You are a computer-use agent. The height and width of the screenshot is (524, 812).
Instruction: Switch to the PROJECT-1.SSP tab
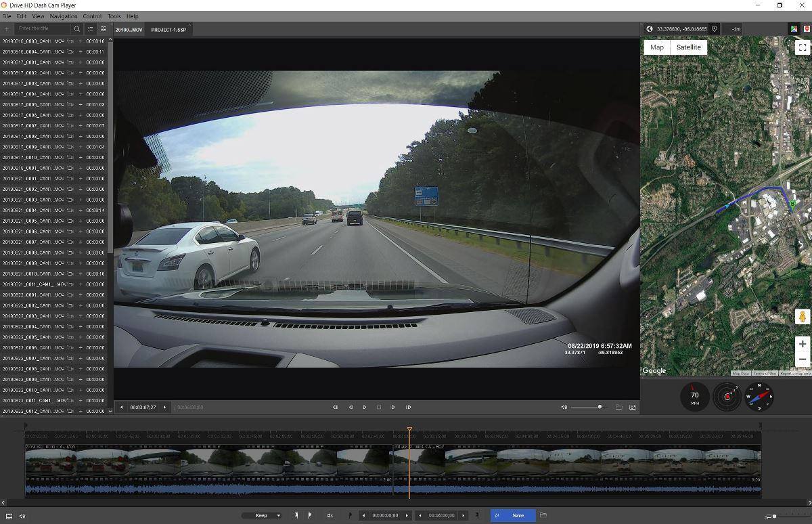(x=168, y=30)
